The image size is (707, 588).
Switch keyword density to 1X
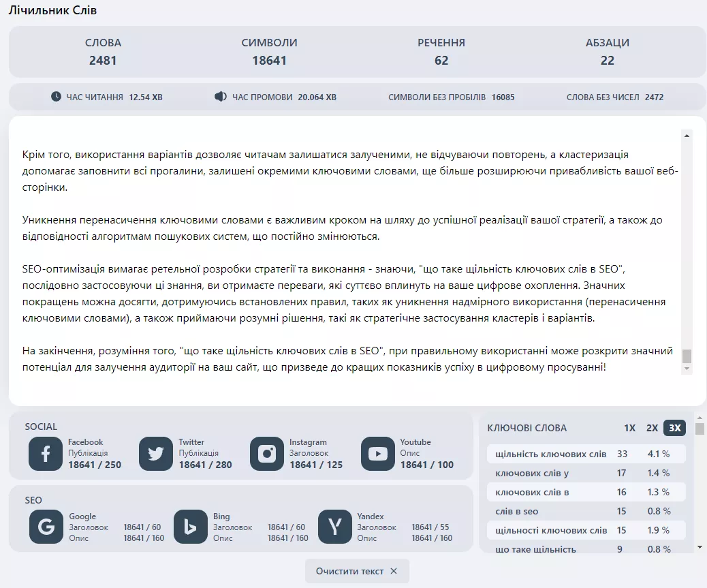pyautogui.click(x=629, y=428)
